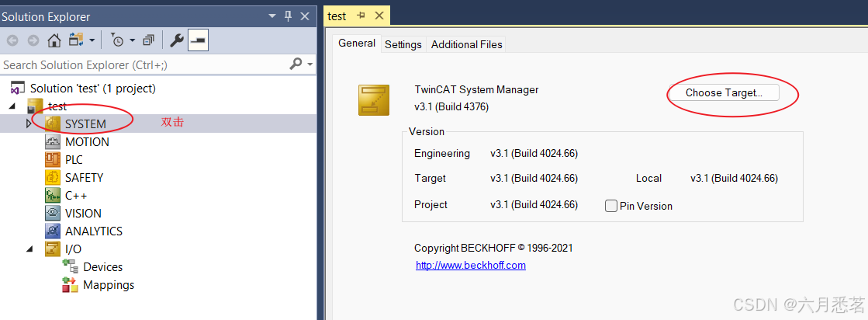Collapse the test project node

(13, 106)
